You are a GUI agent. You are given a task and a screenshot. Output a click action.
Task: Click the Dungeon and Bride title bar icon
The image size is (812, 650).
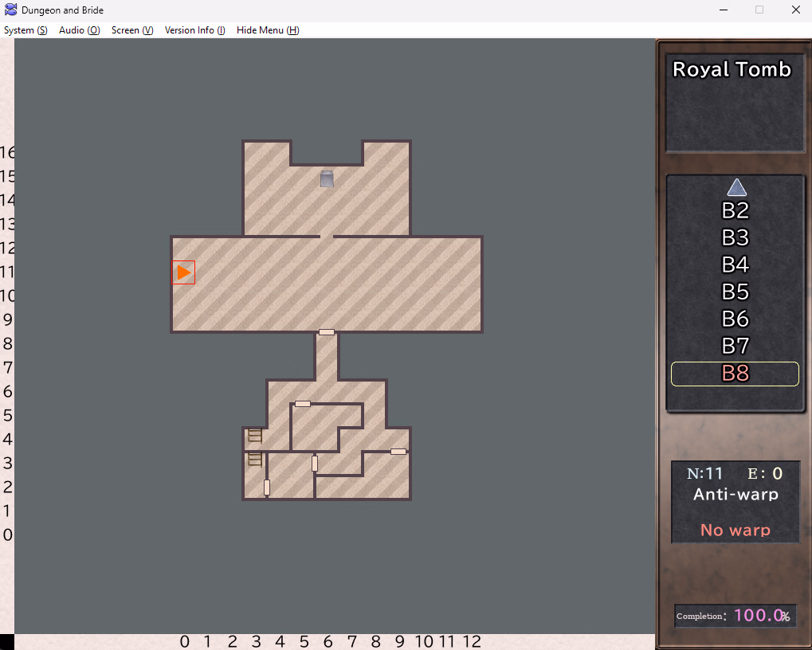click(11, 10)
